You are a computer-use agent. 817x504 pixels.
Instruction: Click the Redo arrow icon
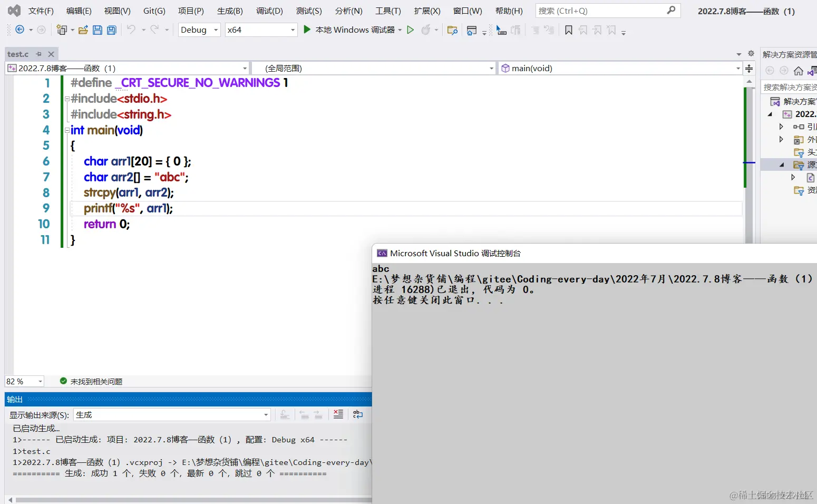pyautogui.click(x=154, y=30)
